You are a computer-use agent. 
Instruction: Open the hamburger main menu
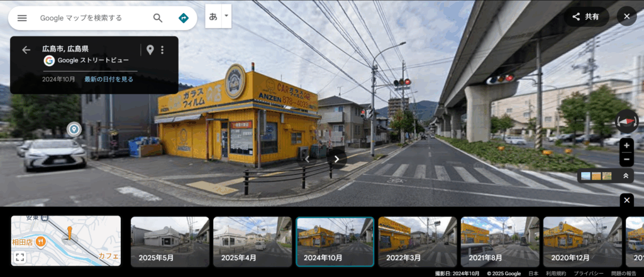coord(22,18)
